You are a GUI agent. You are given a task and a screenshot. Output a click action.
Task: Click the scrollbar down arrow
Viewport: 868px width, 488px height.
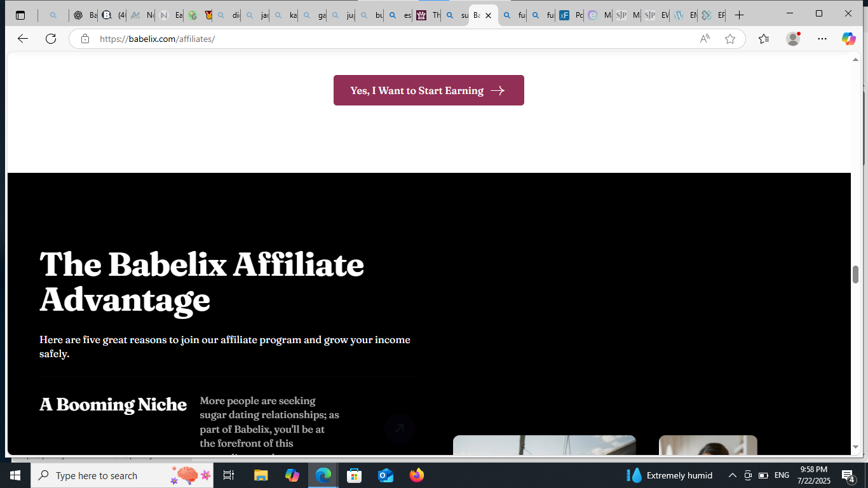(x=855, y=448)
